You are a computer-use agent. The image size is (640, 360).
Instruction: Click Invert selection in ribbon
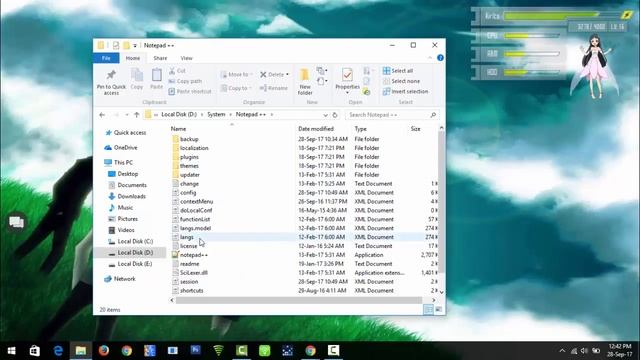click(405, 91)
